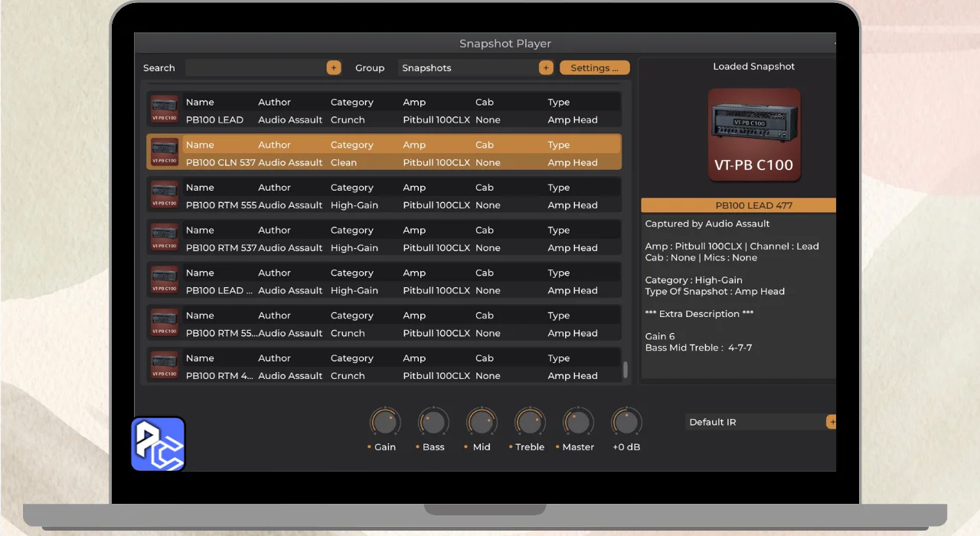This screenshot has width=980, height=536.
Task: Click the None cab value in PB100 RTM 537 row
Action: [488, 248]
